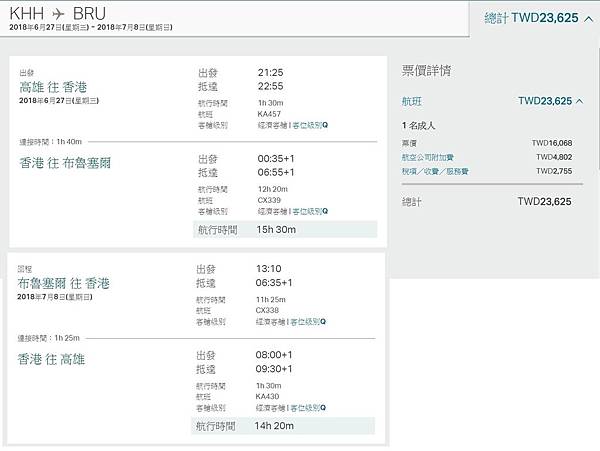The height and width of the screenshot is (451, 600).
Task: Click the magnifier icon beside CX339 客位級別
Action: [x=324, y=211]
